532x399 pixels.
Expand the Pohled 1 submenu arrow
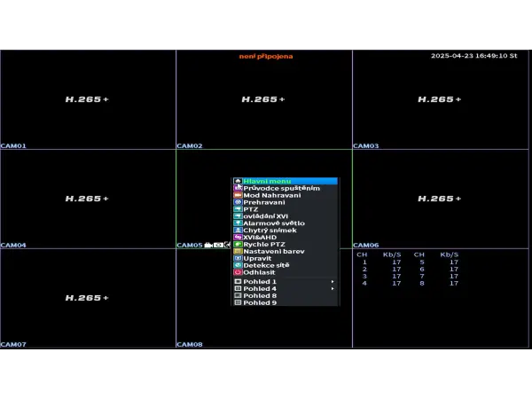tap(332, 282)
